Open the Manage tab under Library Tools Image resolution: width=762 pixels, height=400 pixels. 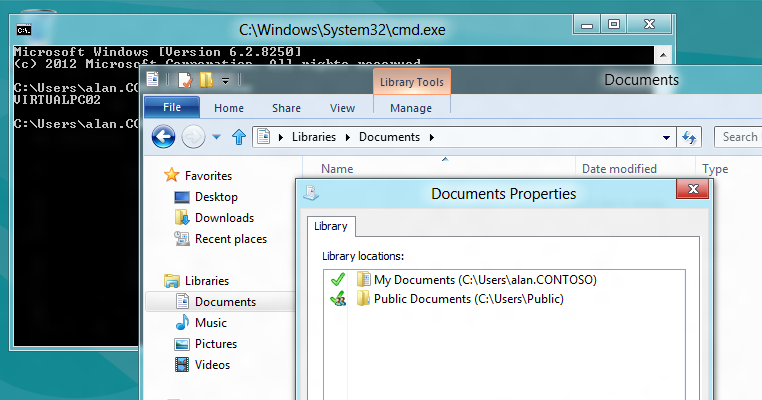411,108
